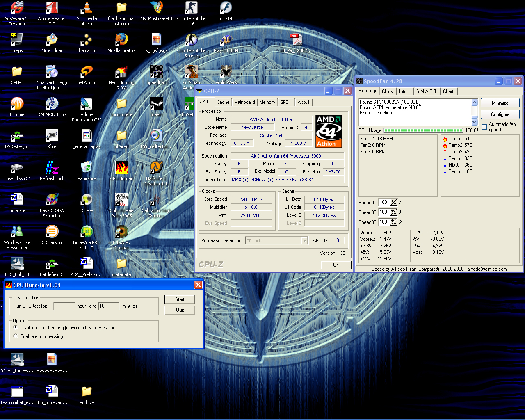
Task: Switch to Mainboard tab in CPU-Z
Action: point(244,102)
